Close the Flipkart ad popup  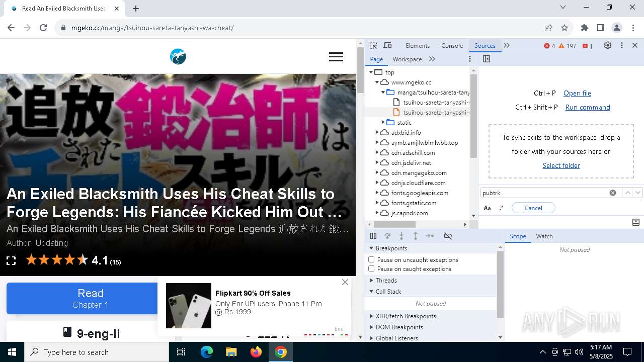345,282
